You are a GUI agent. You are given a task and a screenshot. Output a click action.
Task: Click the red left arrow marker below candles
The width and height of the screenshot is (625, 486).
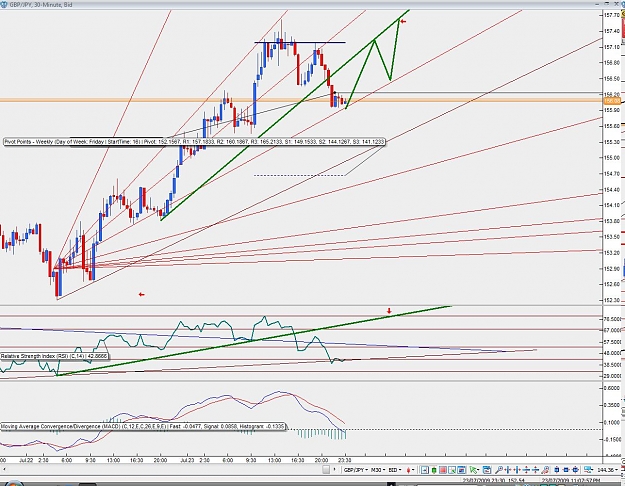click(142, 295)
